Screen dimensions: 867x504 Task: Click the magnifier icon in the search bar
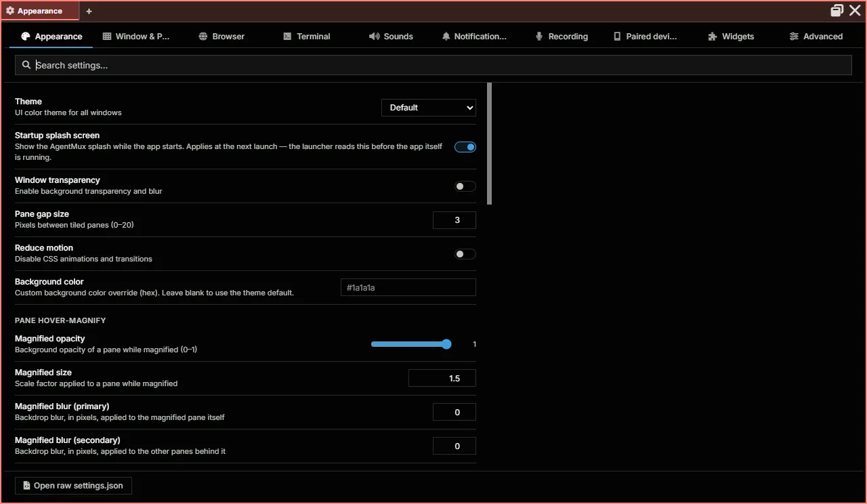coord(26,65)
